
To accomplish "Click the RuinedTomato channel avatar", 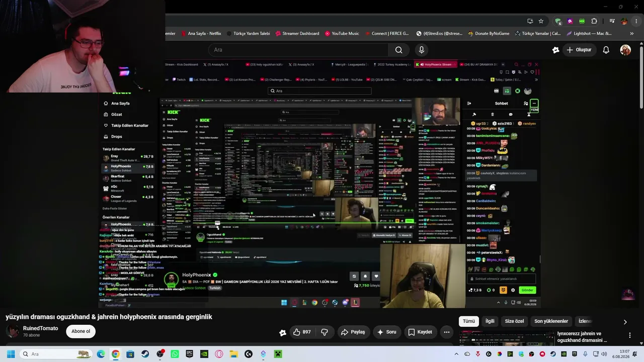I will [13, 331].
